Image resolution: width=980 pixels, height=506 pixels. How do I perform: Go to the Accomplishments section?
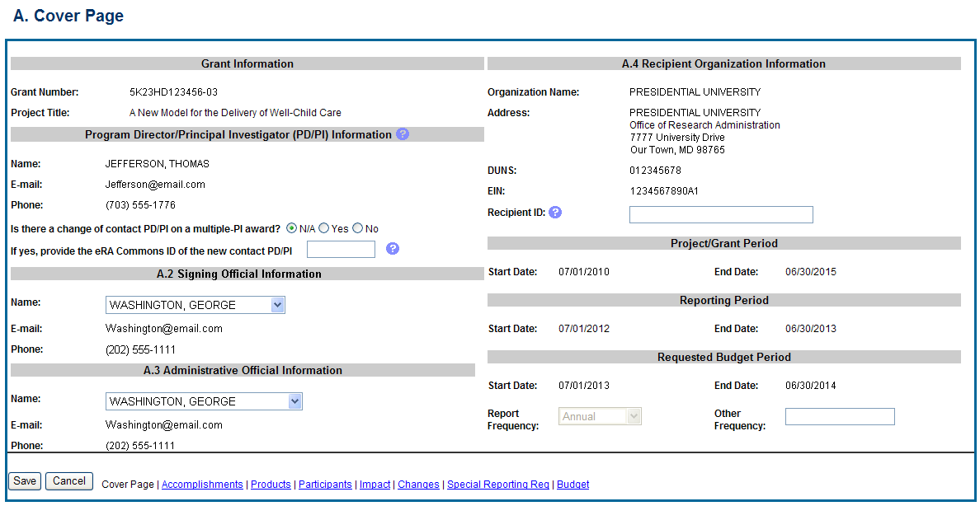tap(202, 485)
